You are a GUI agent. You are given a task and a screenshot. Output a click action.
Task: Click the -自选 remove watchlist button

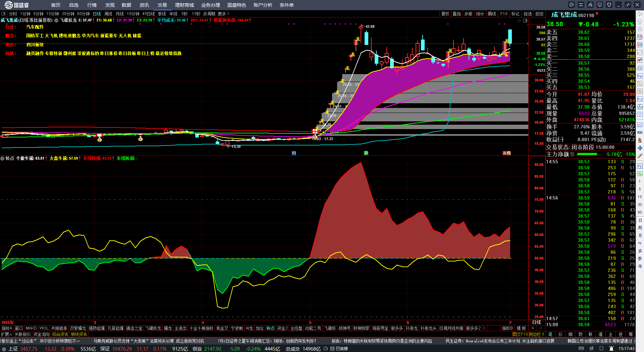point(527,14)
